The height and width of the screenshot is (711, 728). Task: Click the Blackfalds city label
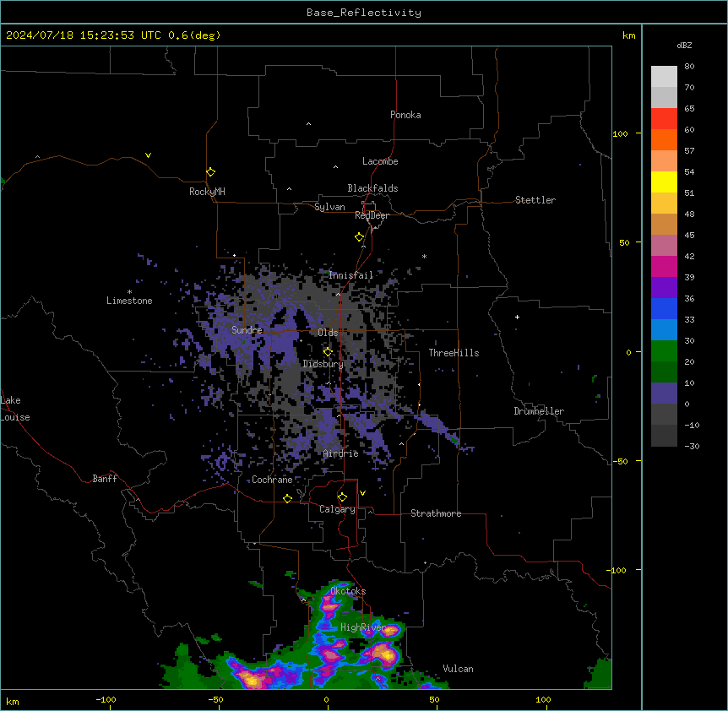point(372,188)
